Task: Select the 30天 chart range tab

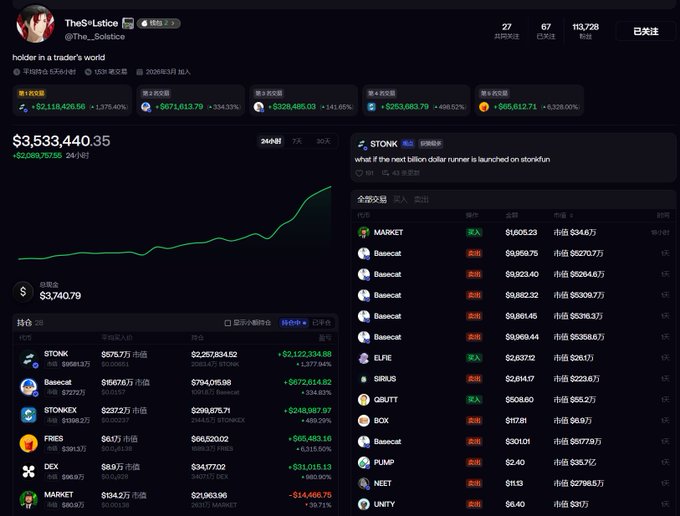Action: point(323,141)
